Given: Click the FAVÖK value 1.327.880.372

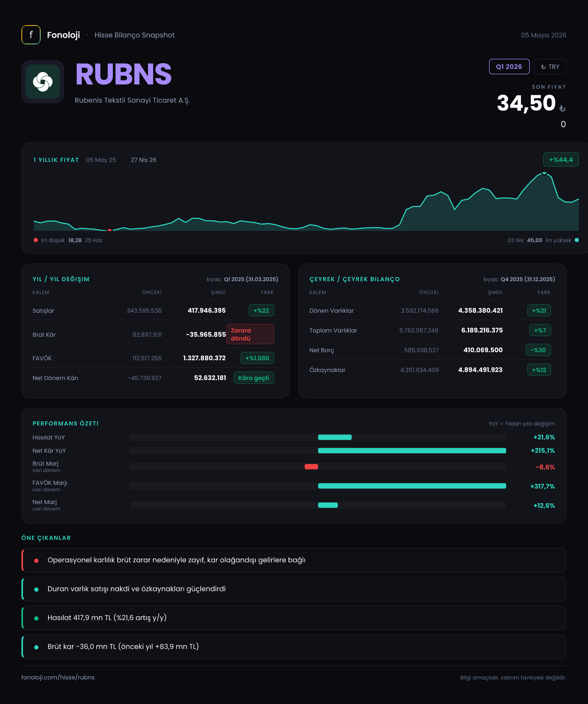Looking at the screenshot, I should (x=204, y=358).
